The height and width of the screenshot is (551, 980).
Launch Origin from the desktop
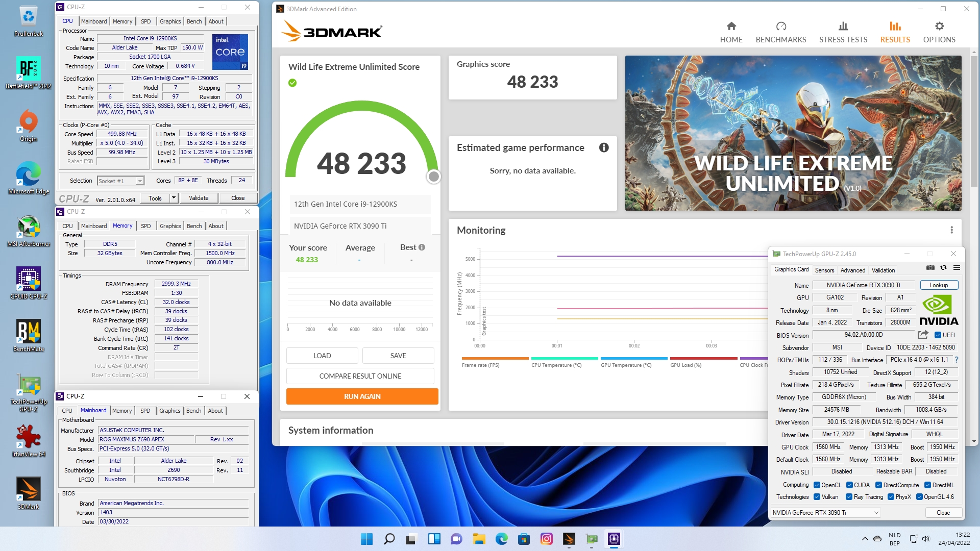point(29,126)
